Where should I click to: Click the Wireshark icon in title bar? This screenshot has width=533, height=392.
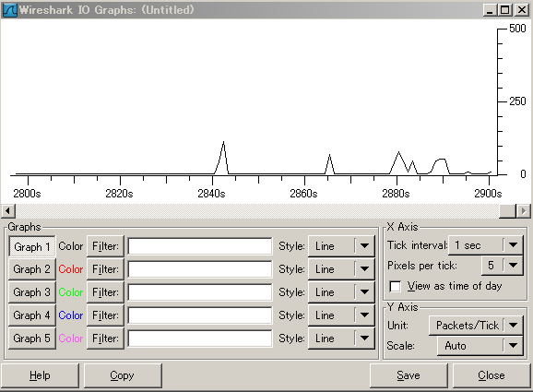click(9, 10)
